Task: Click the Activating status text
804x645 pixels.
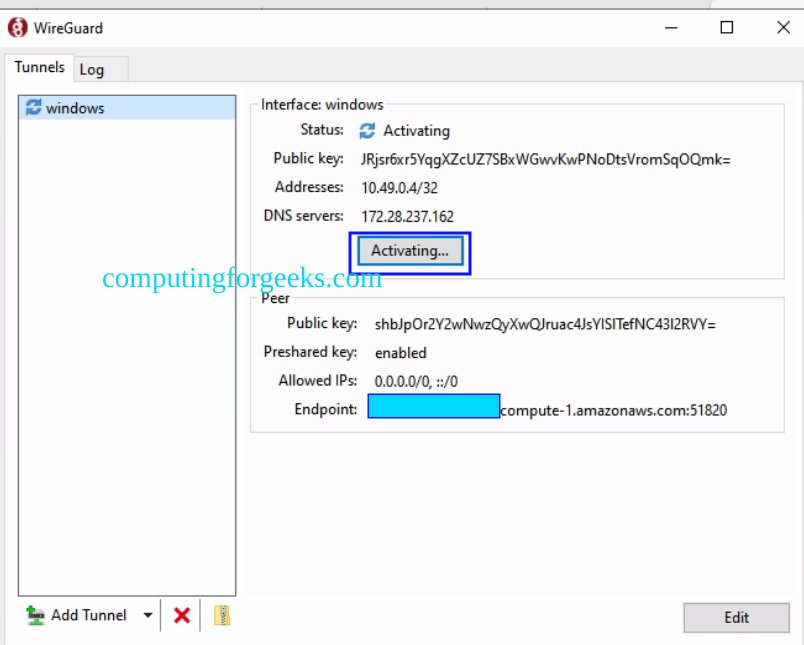Action: tap(416, 131)
